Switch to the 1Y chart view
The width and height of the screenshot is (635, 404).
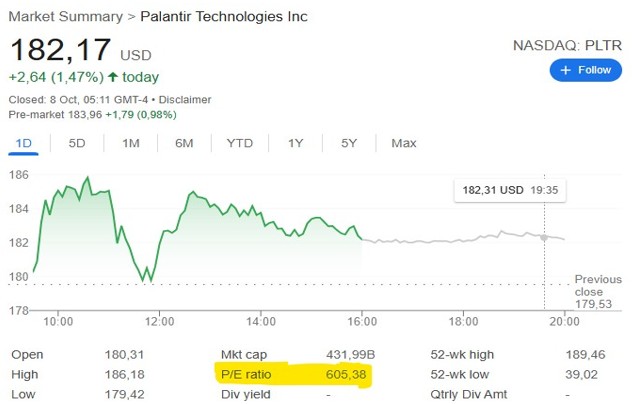[295, 143]
